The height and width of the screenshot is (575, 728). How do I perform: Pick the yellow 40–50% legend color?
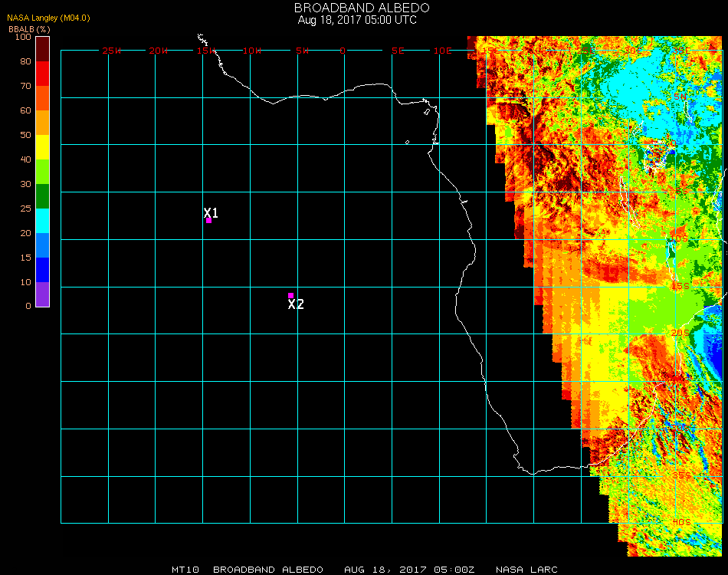point(42,147)
